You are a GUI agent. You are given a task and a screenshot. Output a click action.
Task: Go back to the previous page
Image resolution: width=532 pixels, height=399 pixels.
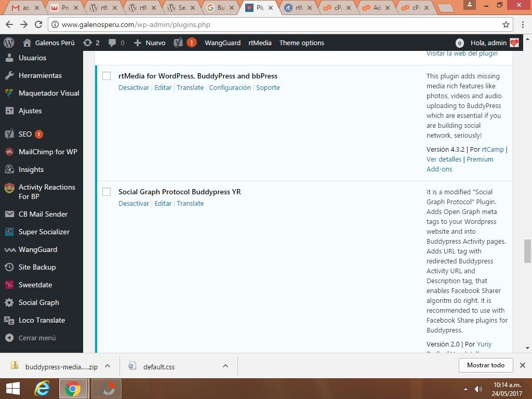pyautogui.click(x=9, y=24)
